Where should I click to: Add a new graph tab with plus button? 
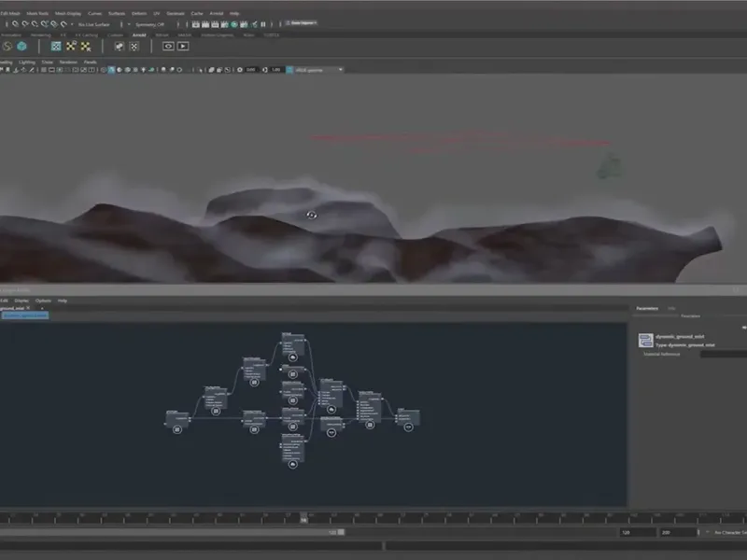click(42, 308)
